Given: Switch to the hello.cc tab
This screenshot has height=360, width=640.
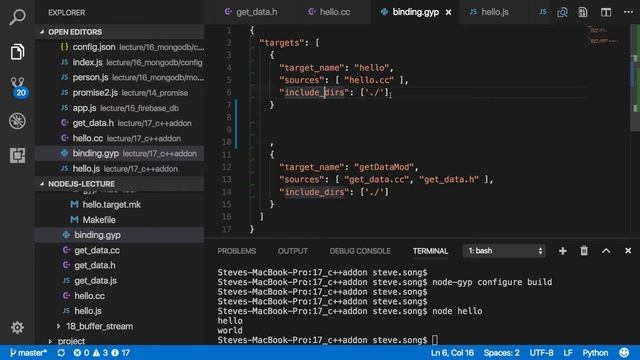Looking at the screenshot, I should (x=329, y=12).
